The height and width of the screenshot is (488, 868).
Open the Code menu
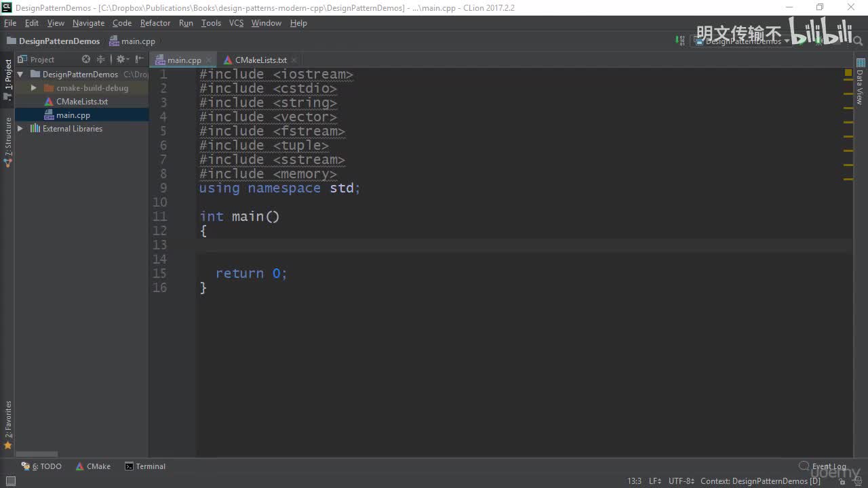122,23
